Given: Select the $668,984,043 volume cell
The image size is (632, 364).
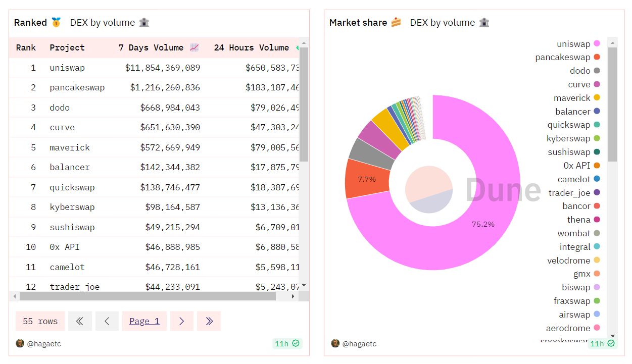Looking at the screenshot, I should coord(170,108).
